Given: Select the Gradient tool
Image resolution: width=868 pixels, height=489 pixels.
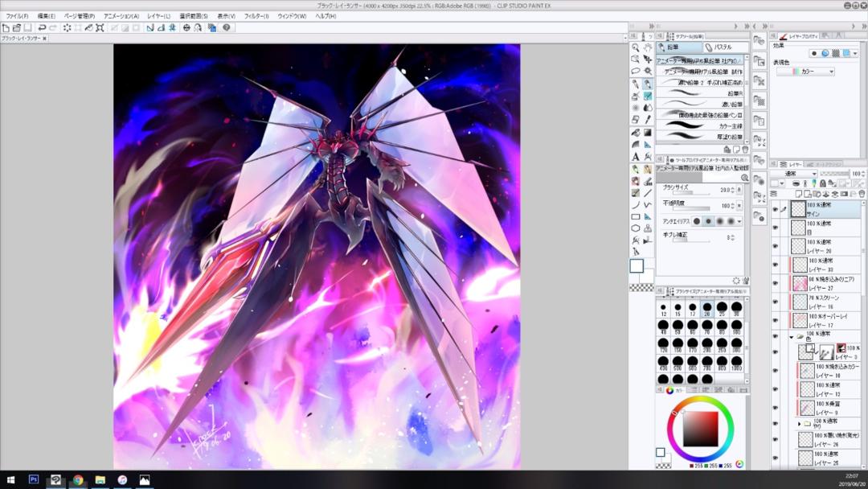Looking at the screenshot, I should pos(648,133).
